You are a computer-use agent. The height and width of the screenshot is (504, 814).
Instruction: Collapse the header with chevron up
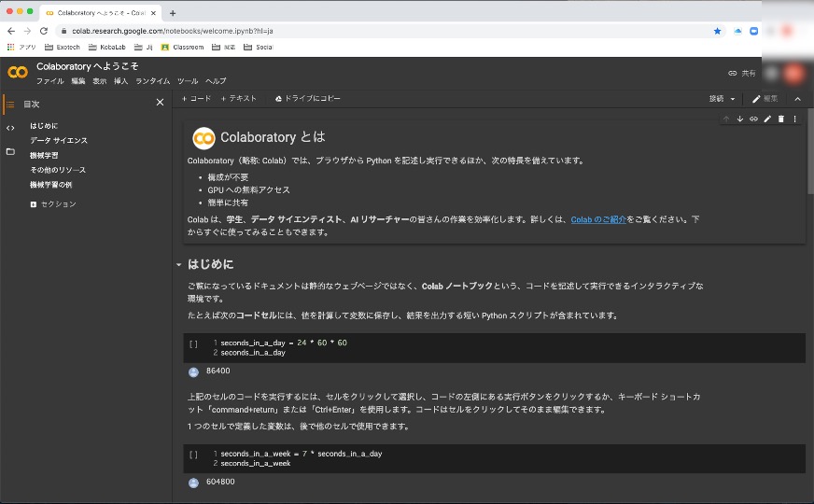tap(798, 99)
